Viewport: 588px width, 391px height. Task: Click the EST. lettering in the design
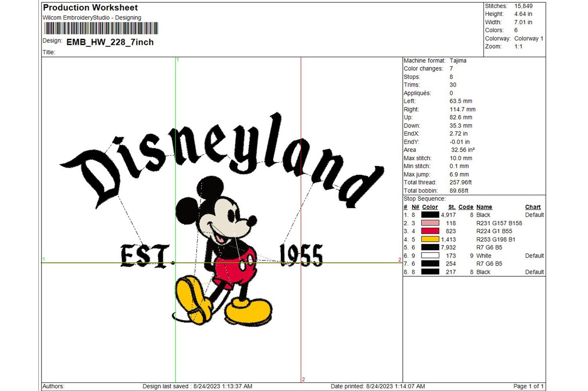point(147,256)
